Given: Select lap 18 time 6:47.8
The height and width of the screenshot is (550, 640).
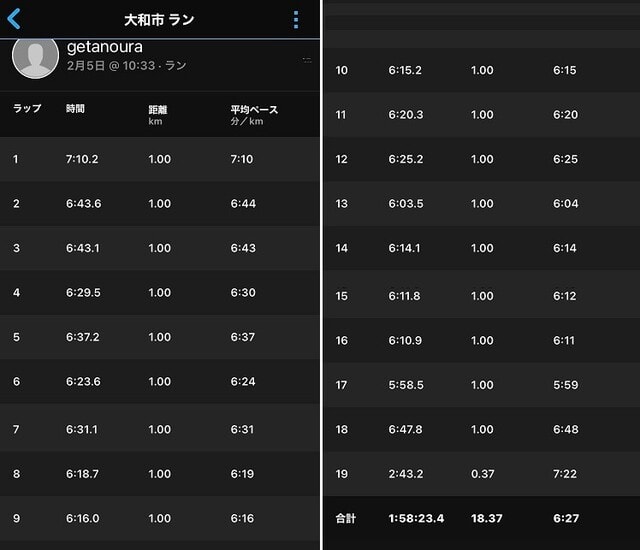Looking at the screenshot, I should point(406,429).
